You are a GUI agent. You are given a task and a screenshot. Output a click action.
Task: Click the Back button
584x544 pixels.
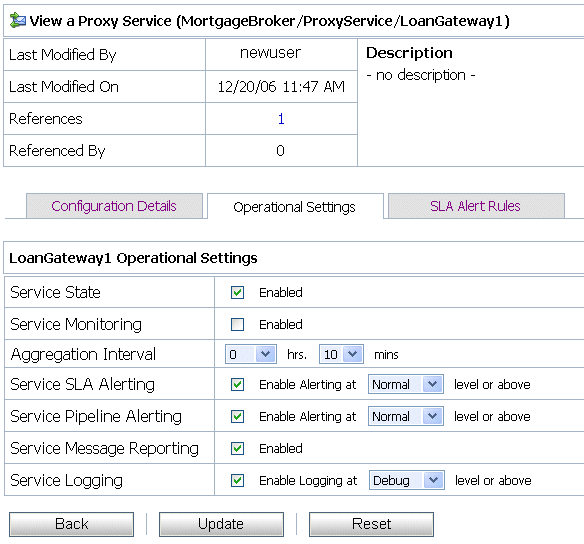click(72, 524)
